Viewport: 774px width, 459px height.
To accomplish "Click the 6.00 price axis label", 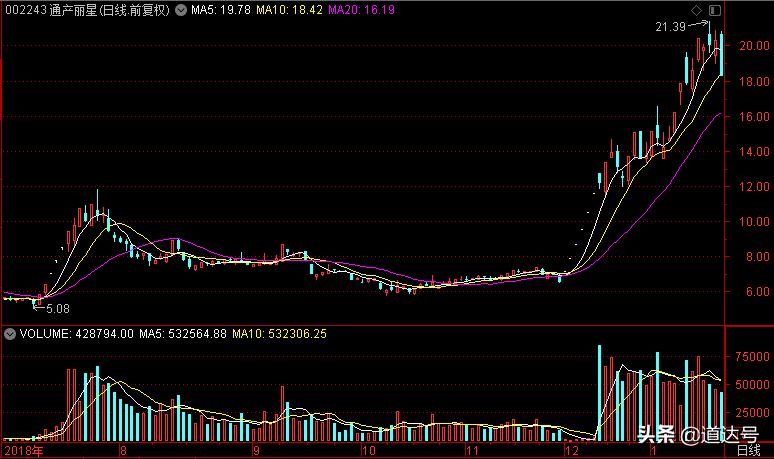I will [x=757, y=292].
